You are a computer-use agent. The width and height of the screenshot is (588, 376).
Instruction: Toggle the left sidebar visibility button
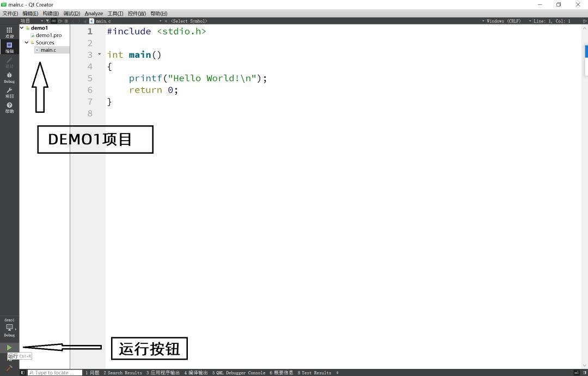(23, 373)
